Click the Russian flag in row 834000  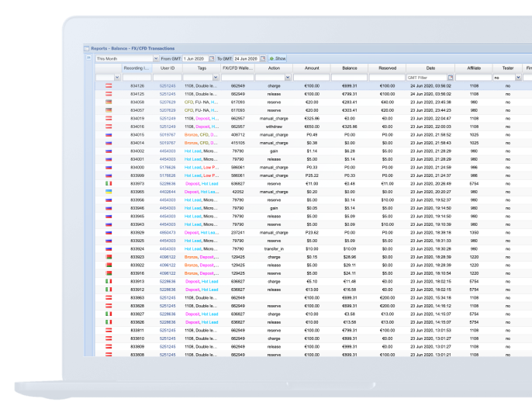click(x=109, y=167)
